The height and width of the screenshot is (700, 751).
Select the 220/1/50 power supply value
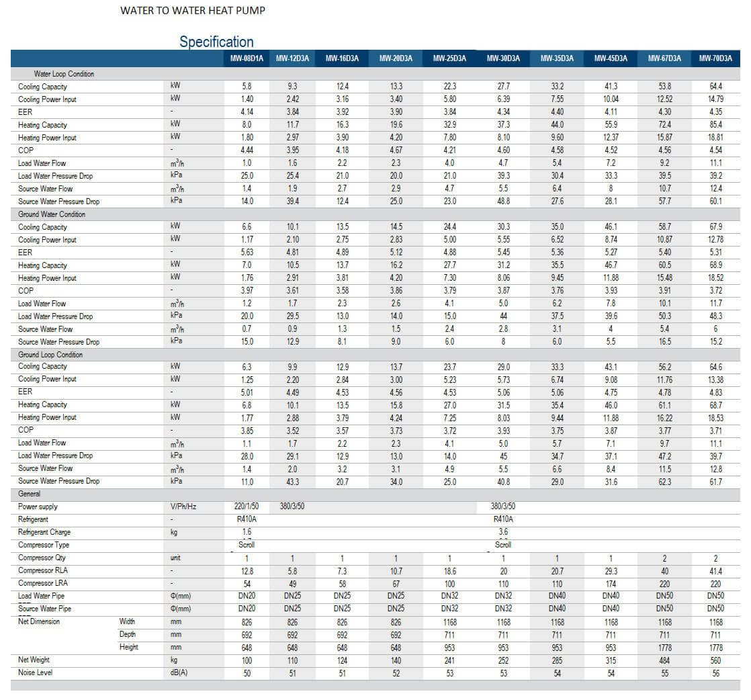(x=246, y=507)
